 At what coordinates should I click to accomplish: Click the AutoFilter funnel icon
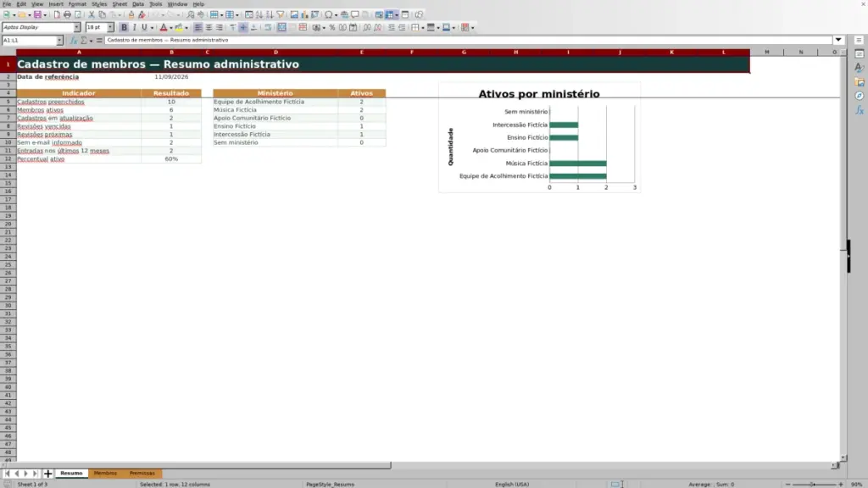point(281,15)
